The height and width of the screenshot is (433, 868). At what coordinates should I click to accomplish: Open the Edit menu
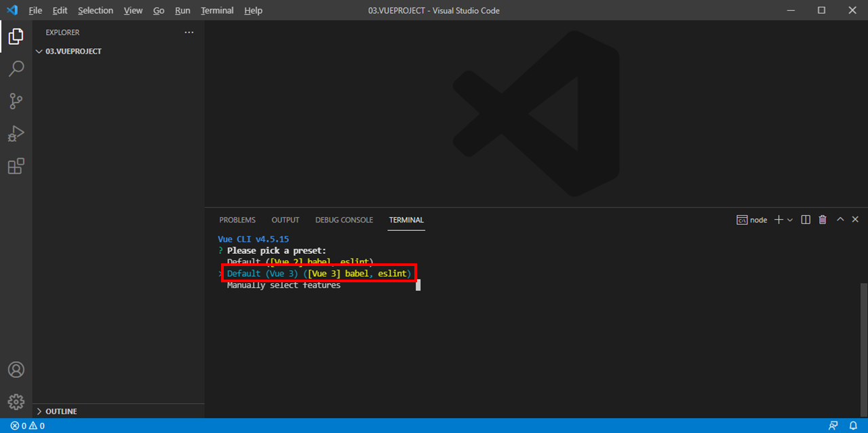[60, 10]
